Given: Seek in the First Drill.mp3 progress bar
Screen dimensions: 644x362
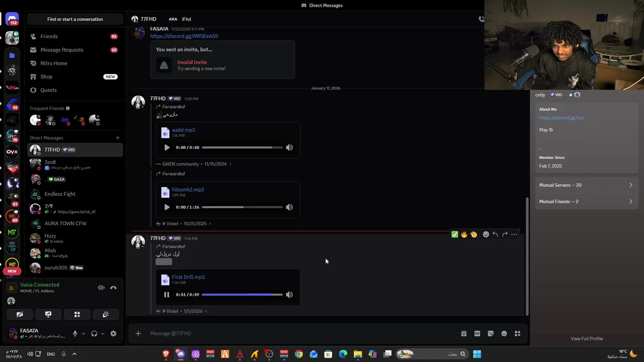Looking at the screenshot, I should pyautogui.click(x=242, y=295).
